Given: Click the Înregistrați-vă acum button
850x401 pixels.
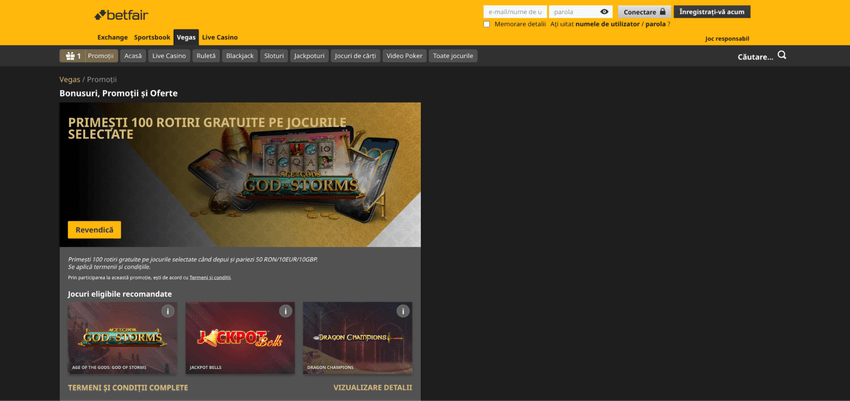Looking at the screenshot, I should (712, 11).
